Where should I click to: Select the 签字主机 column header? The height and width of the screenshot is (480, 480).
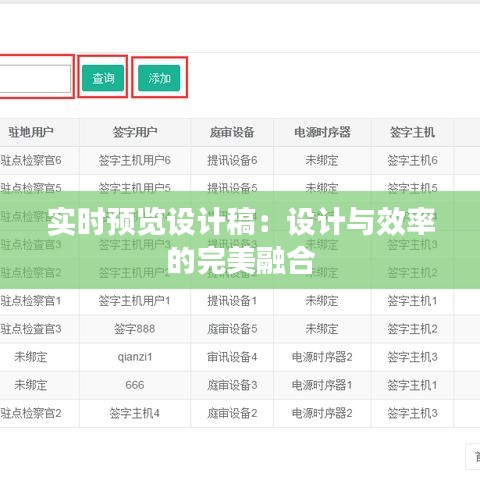point(412,132)
